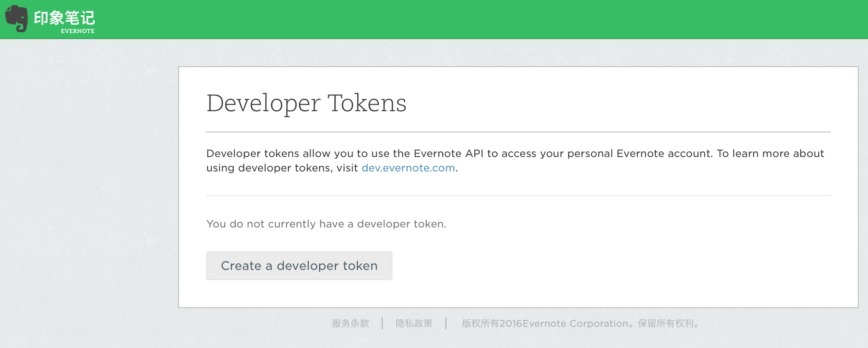
Task: Click the word 'Tokens' in the page title
Action: point(367,103)
